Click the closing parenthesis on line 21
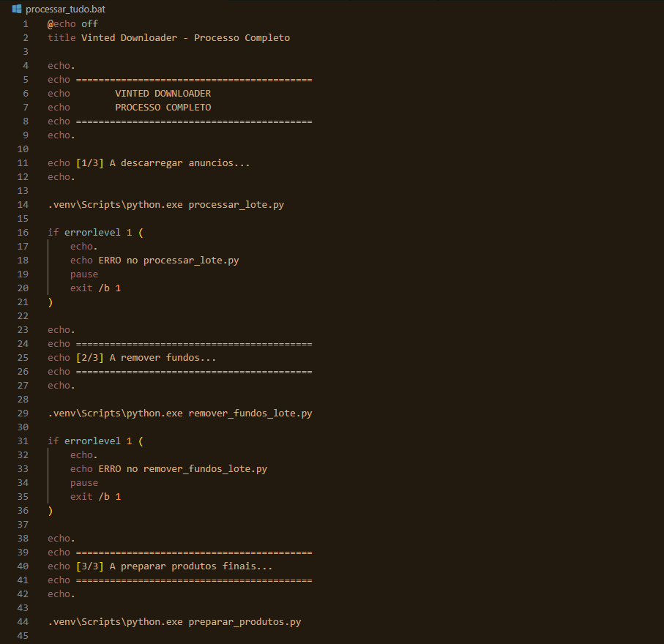This screenshot has width=664, height=644. [x=51, y=302]
